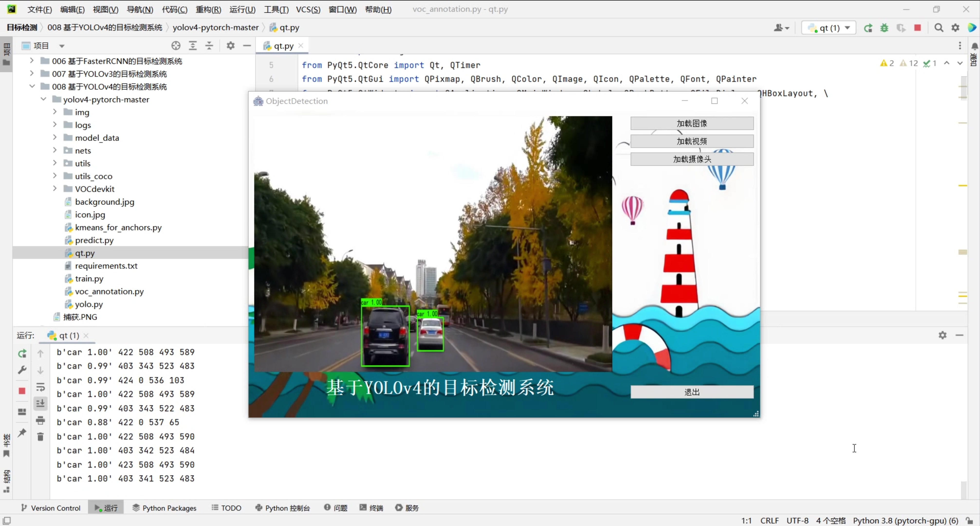Viewport: 980px width, 526px height.
Task: Click the trash clear-all icon in run panel
Action: click(40, 437)
